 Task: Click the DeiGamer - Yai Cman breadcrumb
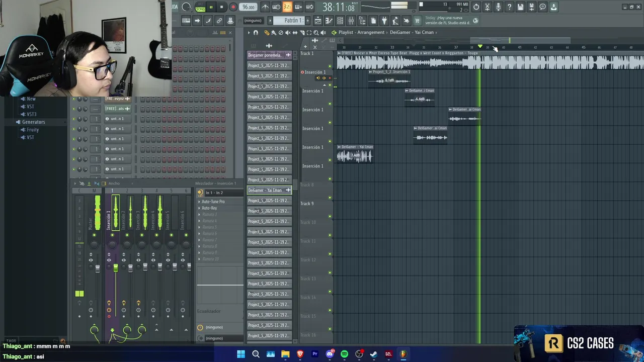[412, 33]
